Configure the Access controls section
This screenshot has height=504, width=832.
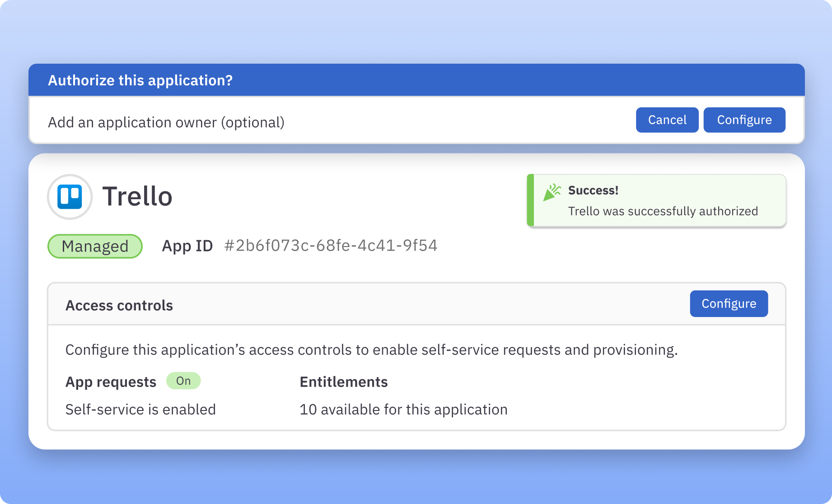click(x=729, y=303)
